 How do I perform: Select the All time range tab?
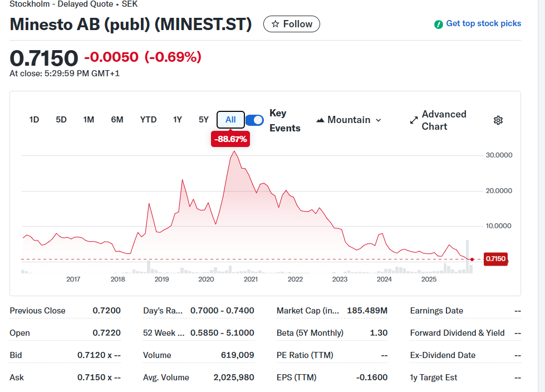point(230,120)
